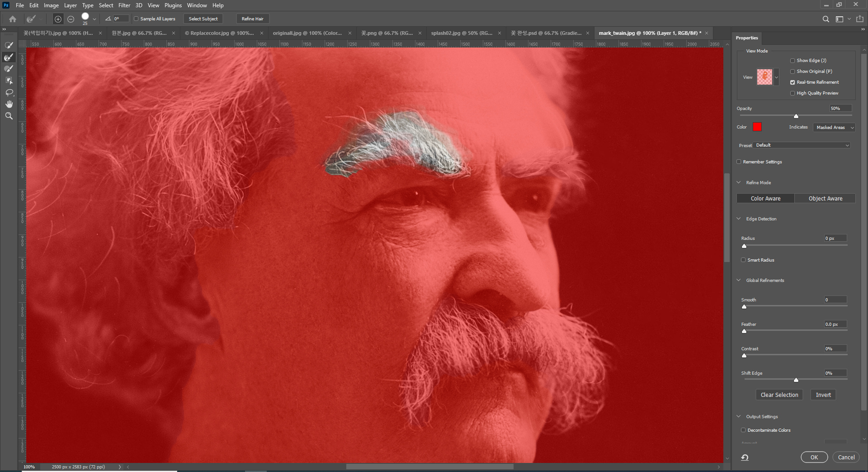Click the brush angle icon
The width and height of the screenshot is (868, 472).
[x=108, y=19]
